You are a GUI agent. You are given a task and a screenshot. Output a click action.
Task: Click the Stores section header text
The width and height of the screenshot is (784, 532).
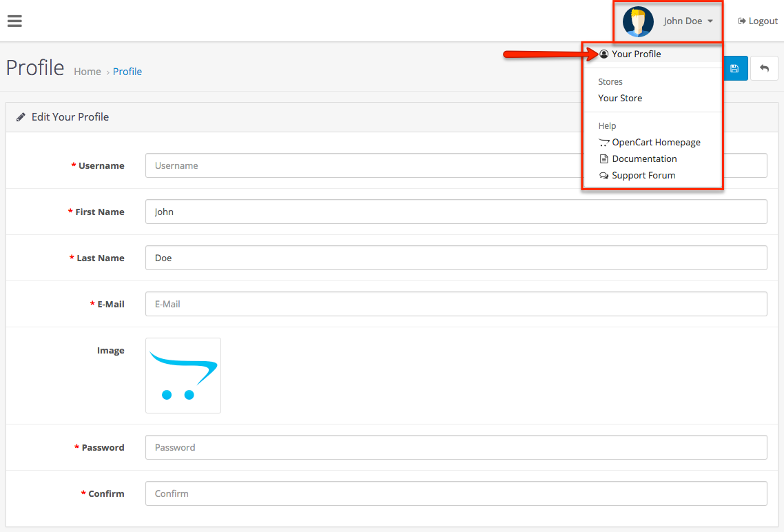[x=610, y=81]
